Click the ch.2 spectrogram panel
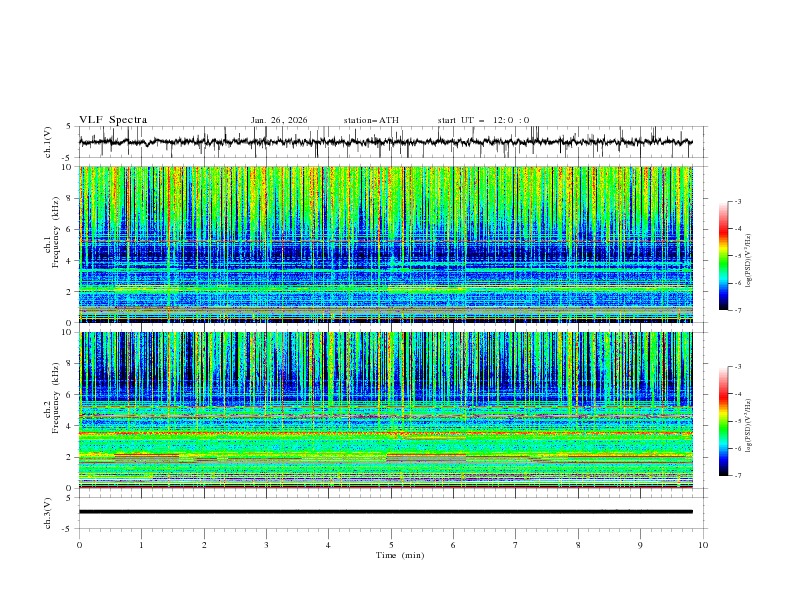This screenshot has height=612, width=792. [x=386, y=410]
